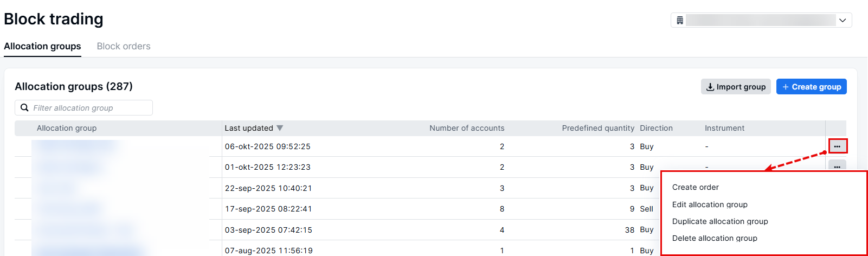This screenshot has height=256, width=868.
Task: Choose Delete allocation group menu entry
Action: 714,238
